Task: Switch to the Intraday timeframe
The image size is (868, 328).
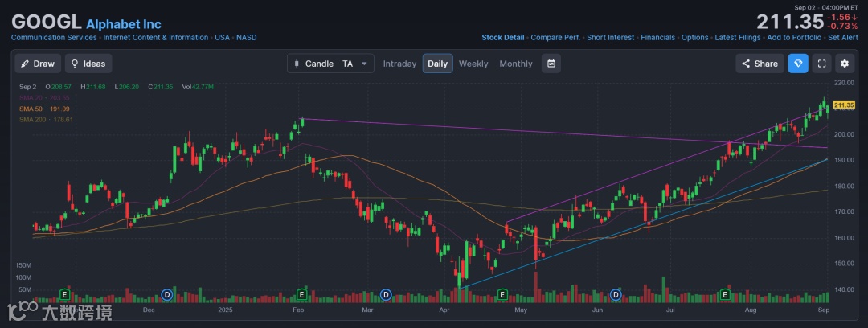Action: click(x=399, y=64)
